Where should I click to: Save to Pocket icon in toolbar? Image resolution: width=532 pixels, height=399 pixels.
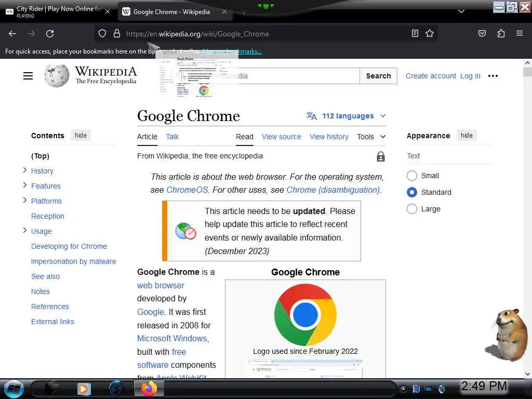pyautogui.click(x=482, y=33)
